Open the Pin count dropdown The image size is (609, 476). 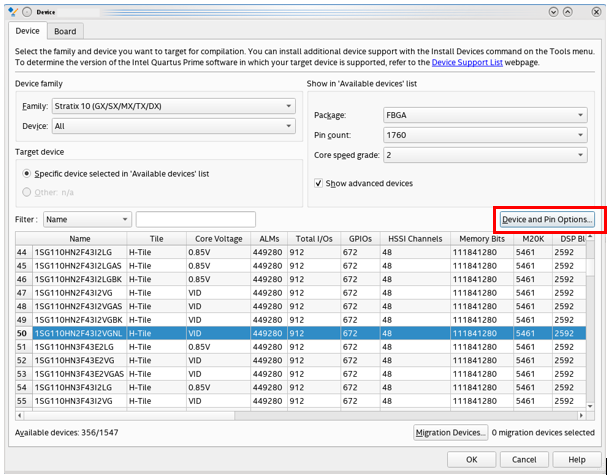(484, 135)
